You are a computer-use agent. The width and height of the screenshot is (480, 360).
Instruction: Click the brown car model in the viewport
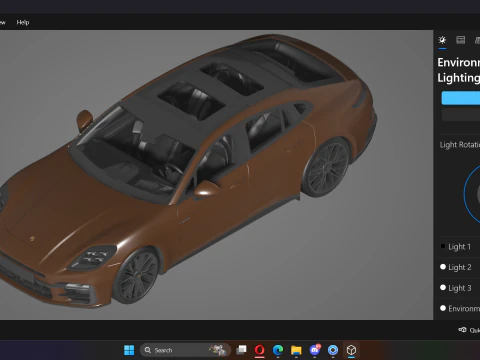[187, 173]
